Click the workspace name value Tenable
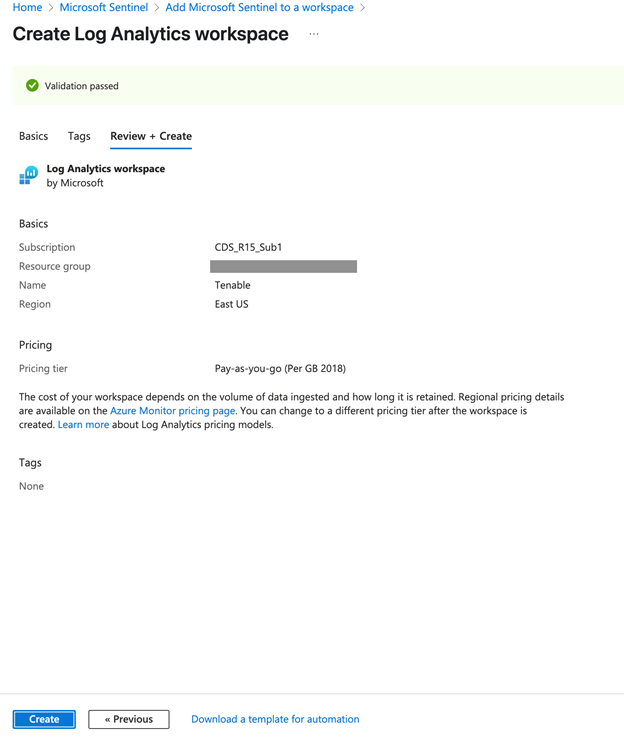Screen dimensions: 624x740 pyautogui.click(x=232, y=285)
